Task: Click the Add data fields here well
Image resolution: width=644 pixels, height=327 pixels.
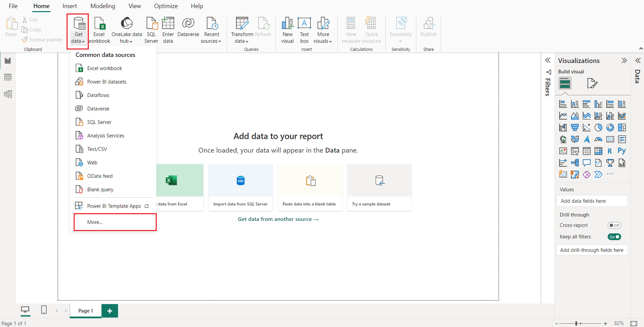Action: pos(592,201)
